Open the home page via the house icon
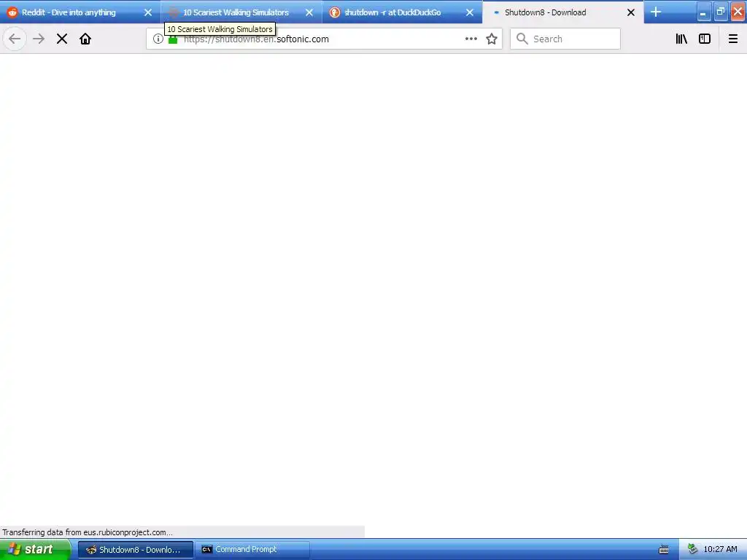 (85, 39)
